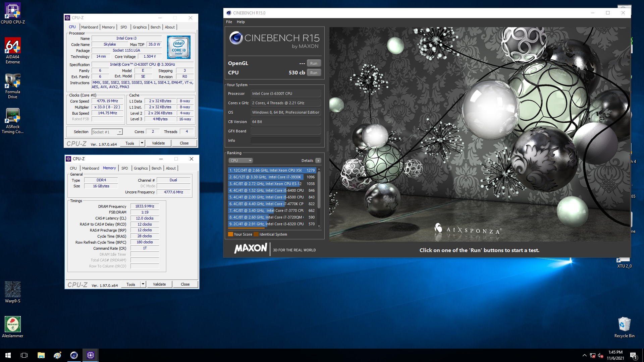Click the Cinebench render preview image
644x362 pixels.
pos(480,134)
